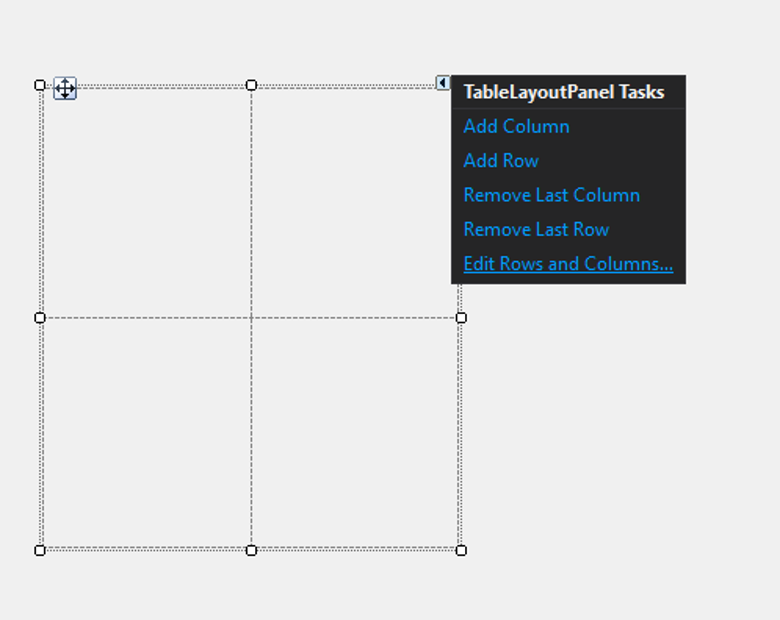Screen dimensions: 780x620
Task: Click the bottom-middle sizing handle
Action: 251,550
